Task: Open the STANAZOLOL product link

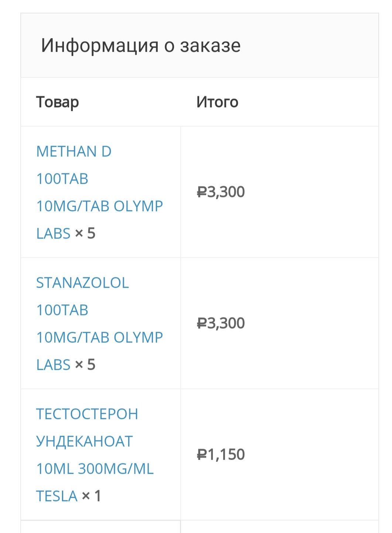Action: 82,283
